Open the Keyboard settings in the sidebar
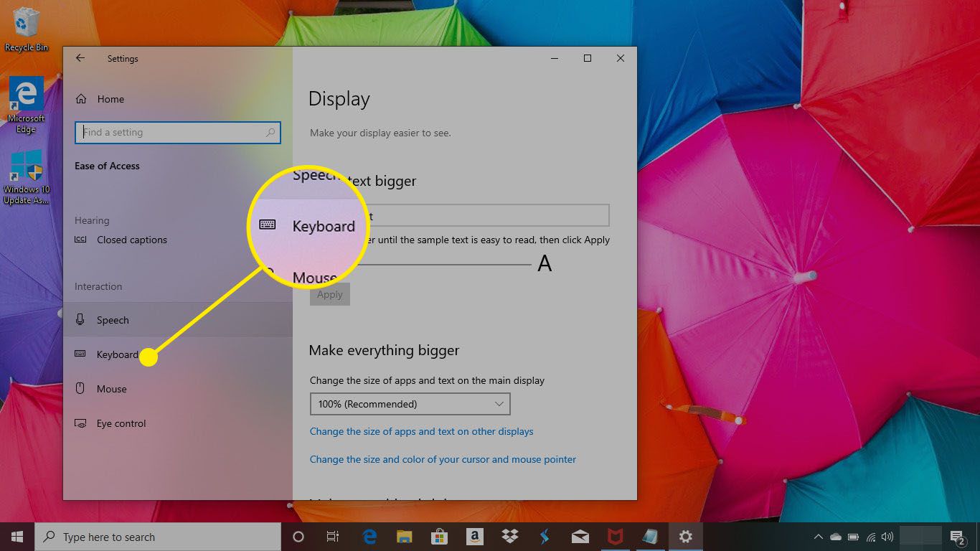 point(177,354)
